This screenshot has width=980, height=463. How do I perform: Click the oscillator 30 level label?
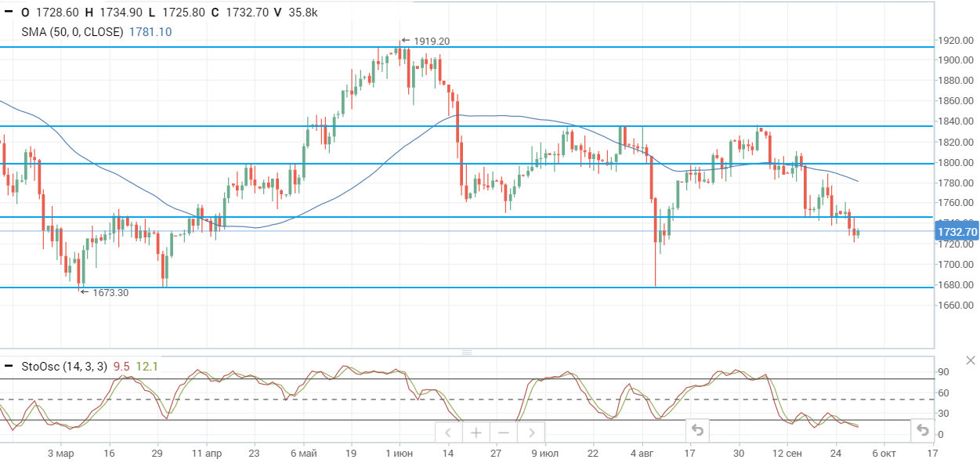(944, 414)
